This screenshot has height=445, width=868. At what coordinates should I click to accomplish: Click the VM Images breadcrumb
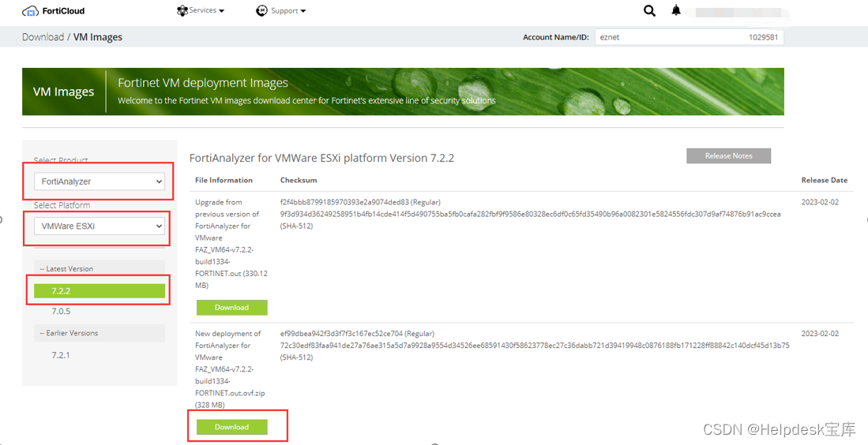click(x=98, y=37)
